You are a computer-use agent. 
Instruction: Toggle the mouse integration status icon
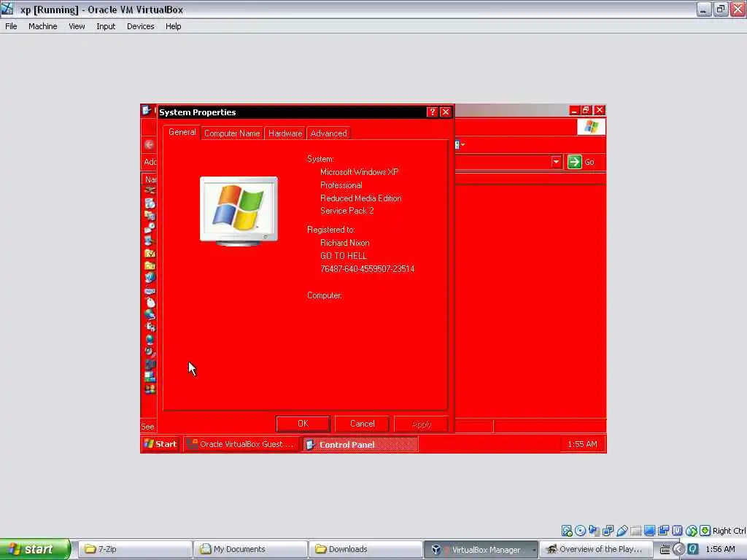tap(692, 531)
